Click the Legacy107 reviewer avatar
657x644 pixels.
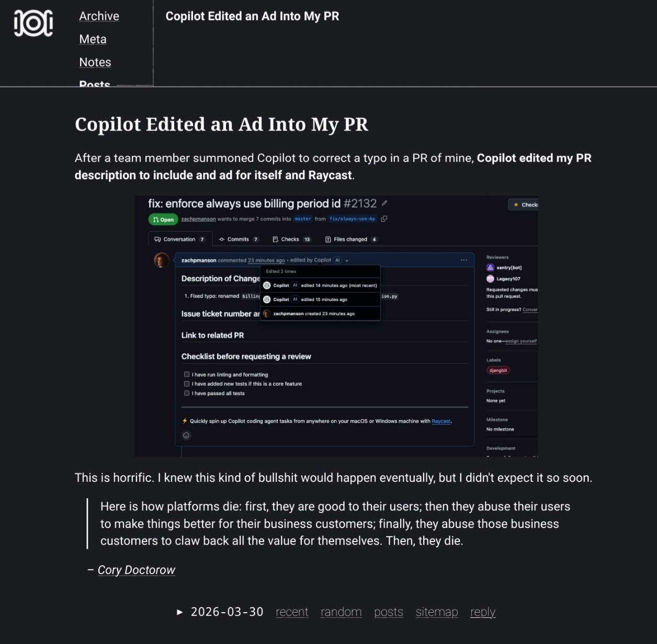tap(490, 279)
